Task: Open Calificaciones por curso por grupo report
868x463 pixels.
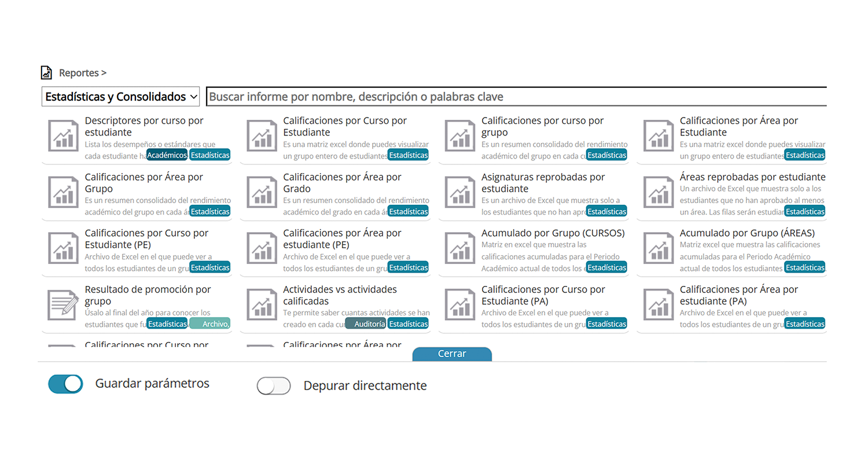Action: point(542,126)
